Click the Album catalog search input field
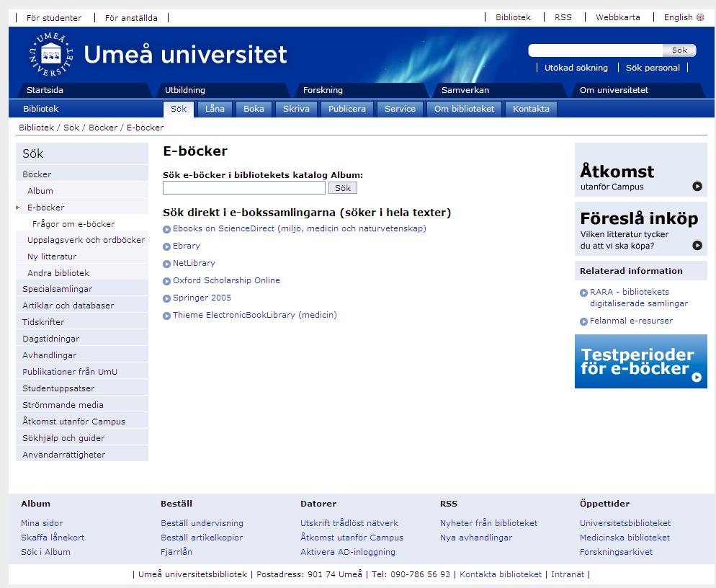Viewport: 716px width, 588px height. (x=244, y=188)
